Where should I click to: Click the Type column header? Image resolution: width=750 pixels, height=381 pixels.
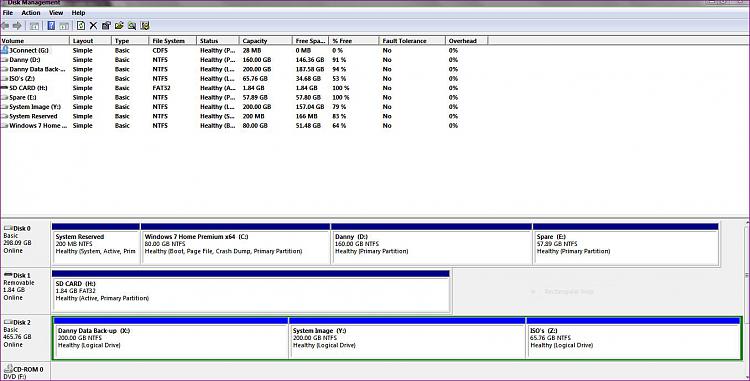(130, 41)
